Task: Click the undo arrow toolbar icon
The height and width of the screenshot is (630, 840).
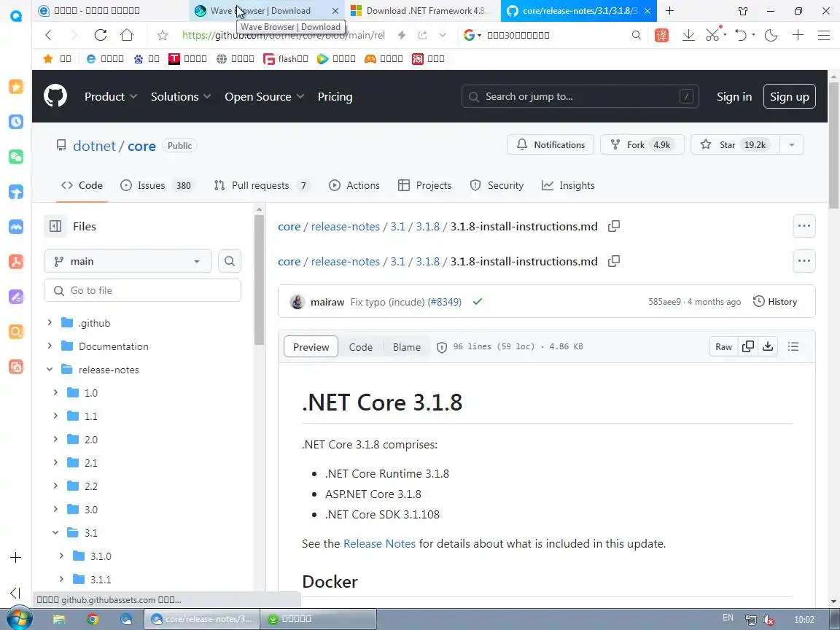Action: pos(741,35)
